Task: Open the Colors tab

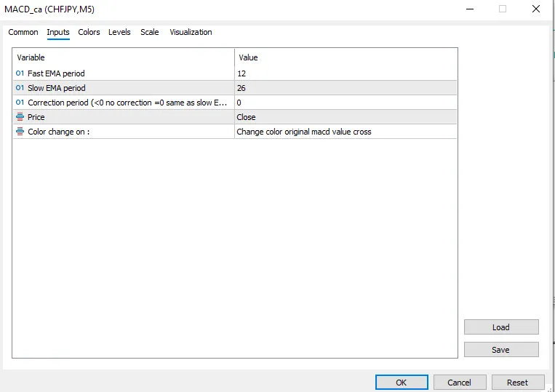Action: [89, 32]
